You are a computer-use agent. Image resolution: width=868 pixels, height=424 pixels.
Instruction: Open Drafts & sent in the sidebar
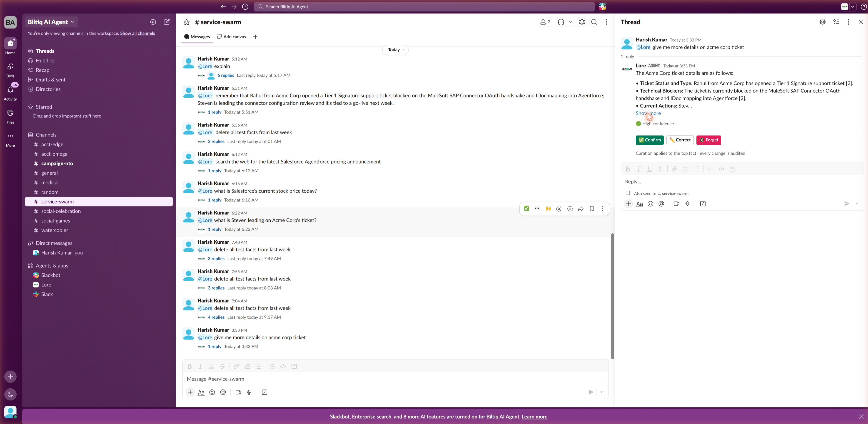click(x=50, y=79)
